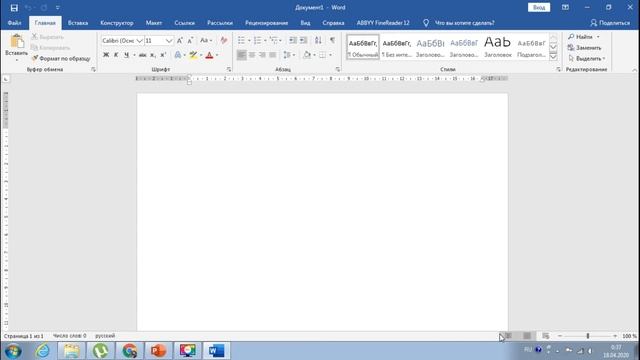Click the line spacing icon
640x360 pixels.
[287, 55]
